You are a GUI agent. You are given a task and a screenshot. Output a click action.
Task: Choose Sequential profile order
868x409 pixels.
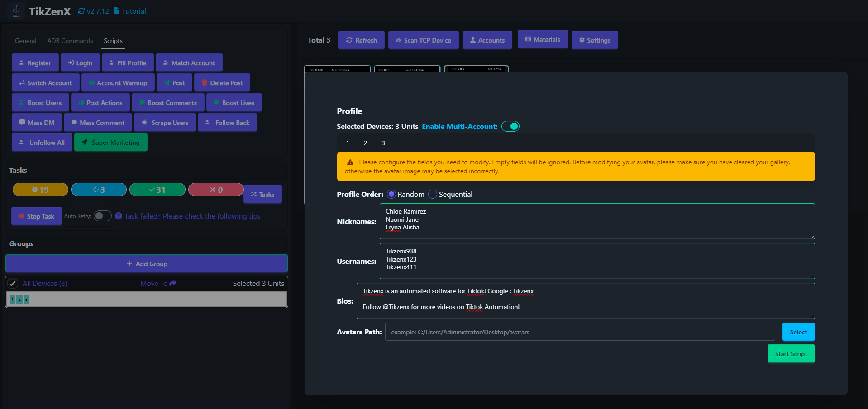point(433,194)
